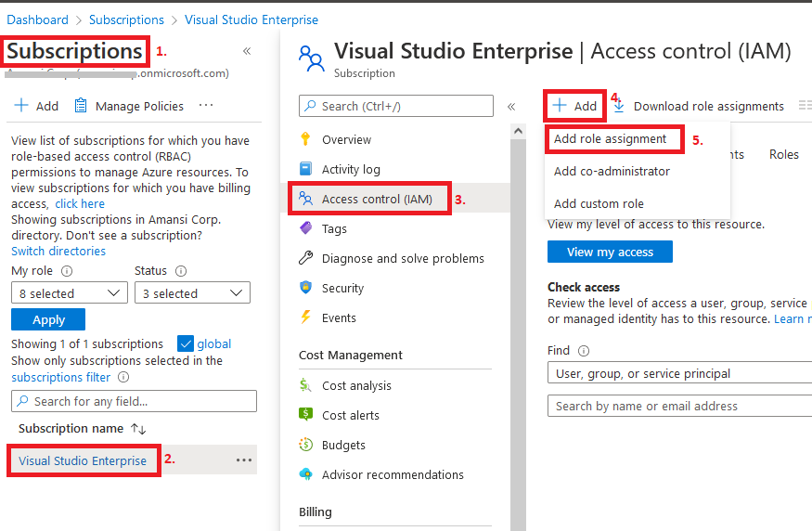The image size is (812, 531).
Task: Open the Dashboard breadcrumb link
Action: [37, 19]
